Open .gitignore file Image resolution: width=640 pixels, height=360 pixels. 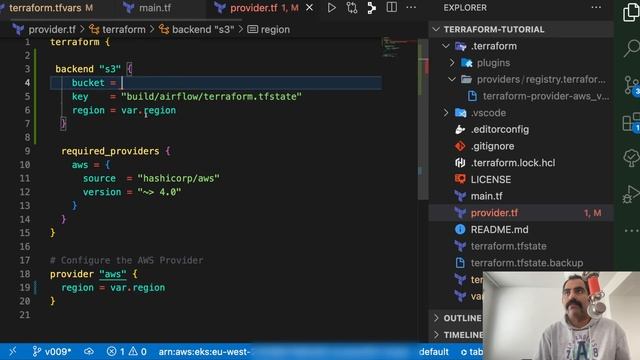[492, 146]
